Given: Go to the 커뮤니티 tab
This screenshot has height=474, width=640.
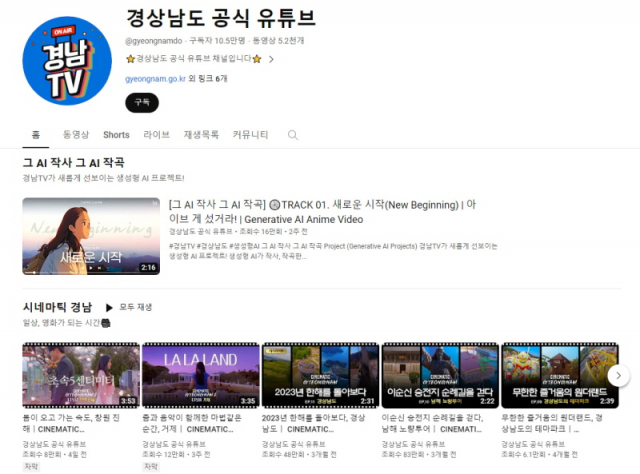Looking at the screenshot, I should 250,135.
